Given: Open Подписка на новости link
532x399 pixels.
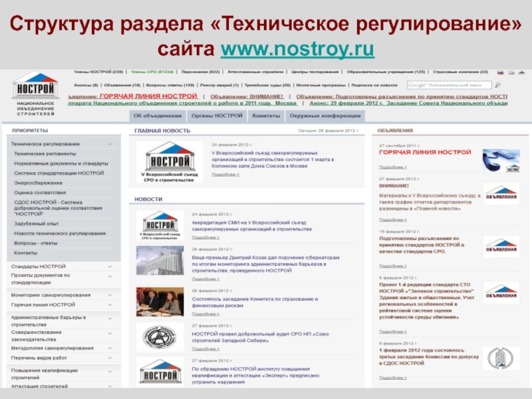Looking at the screenshot, I should 374,85.
